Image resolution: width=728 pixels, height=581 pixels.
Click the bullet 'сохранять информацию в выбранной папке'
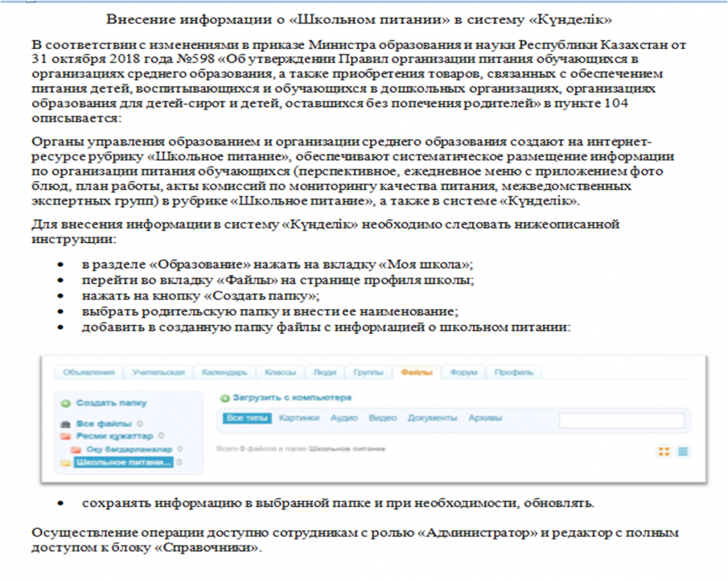[x=338, y=504]
